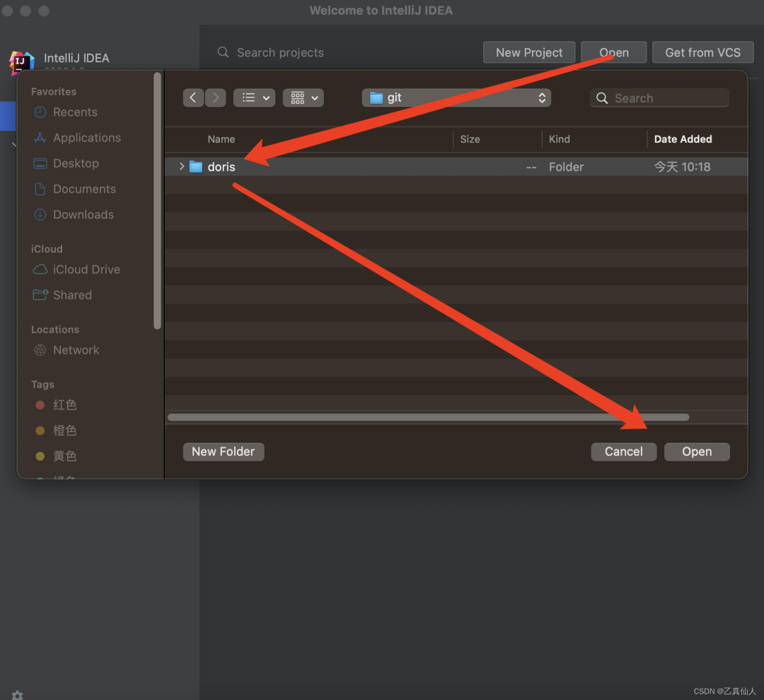
Task: Click the Shared folder icon
Action: (x=40, y=295)
